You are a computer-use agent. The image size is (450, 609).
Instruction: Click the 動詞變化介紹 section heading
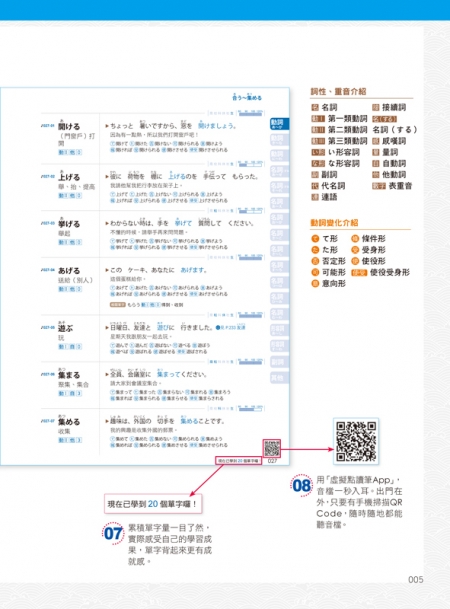[x=334, y=223]
